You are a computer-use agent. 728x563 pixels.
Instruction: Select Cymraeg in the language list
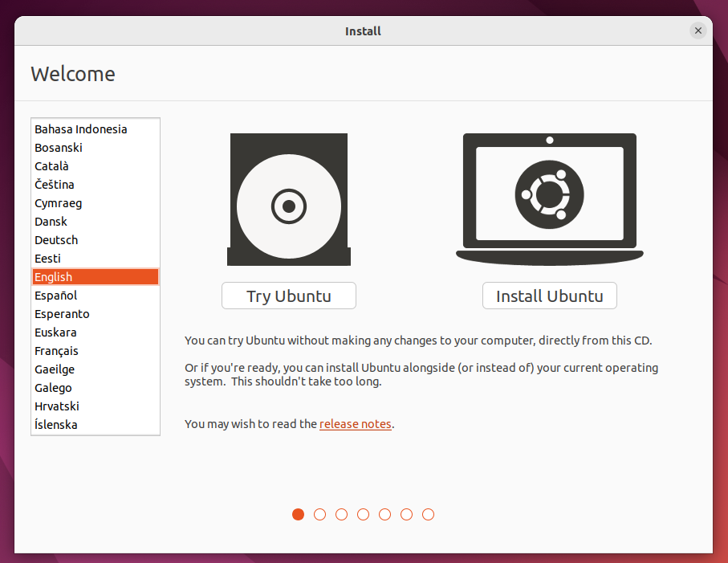tap(59, 203)
